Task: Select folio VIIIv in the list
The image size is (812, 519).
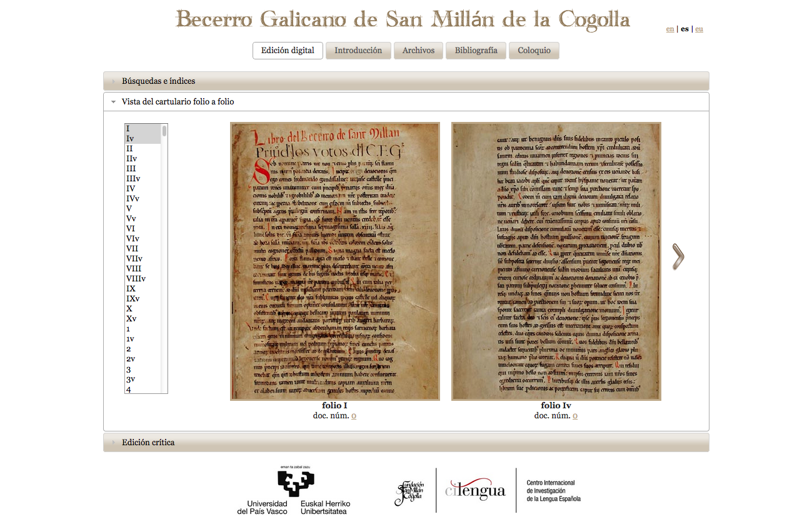Action: 143,279
